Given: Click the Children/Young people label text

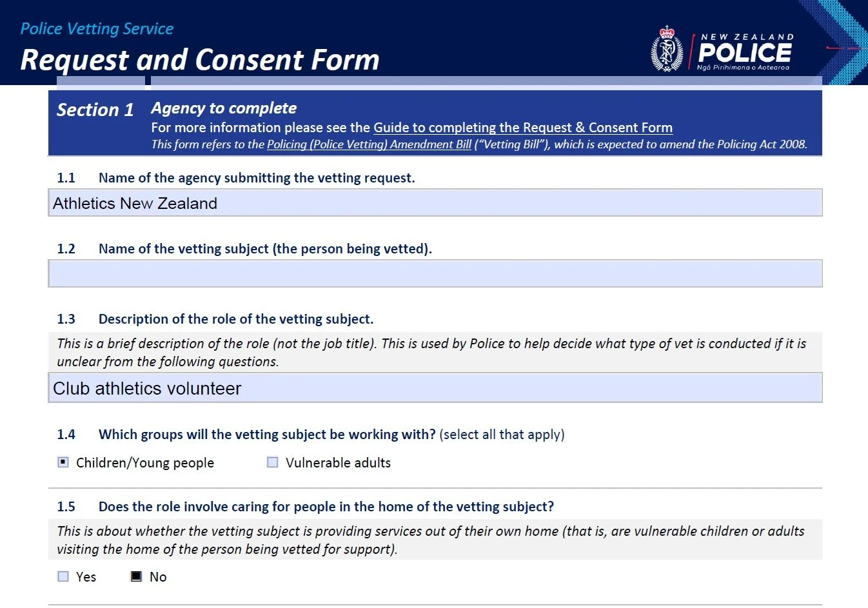Looking at the screenshot, I should 145,463.
